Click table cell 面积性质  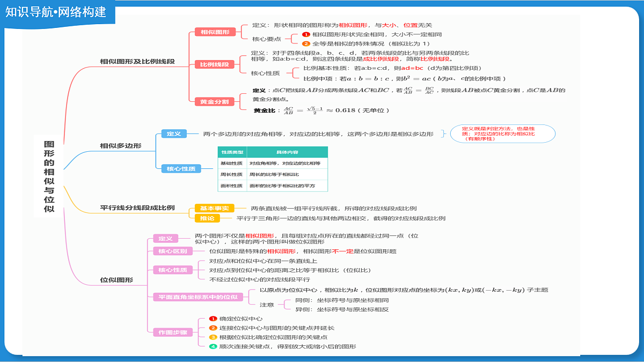click(232, 186)
